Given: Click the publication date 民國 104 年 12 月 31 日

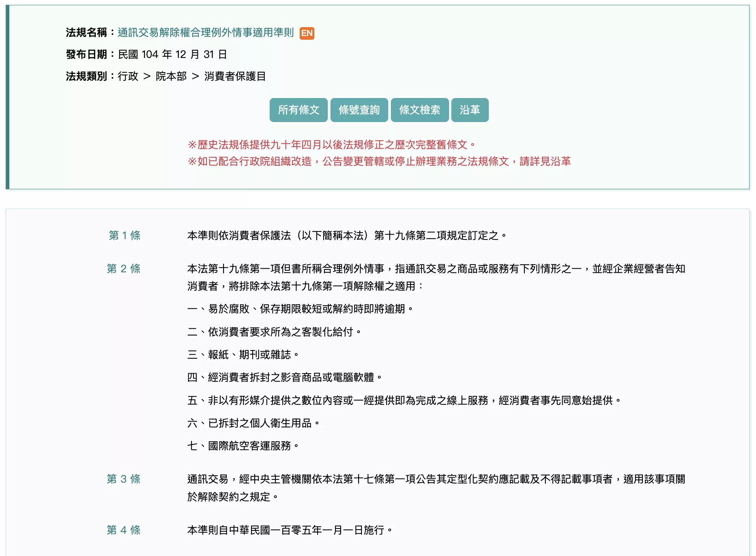Looking at the screenshot, I should click(x=172, y=54).
